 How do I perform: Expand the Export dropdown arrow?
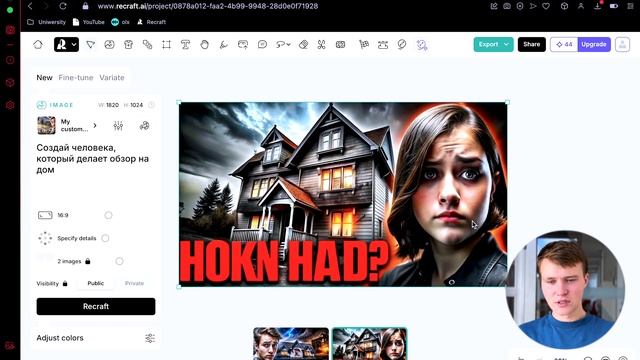point(507,44)
